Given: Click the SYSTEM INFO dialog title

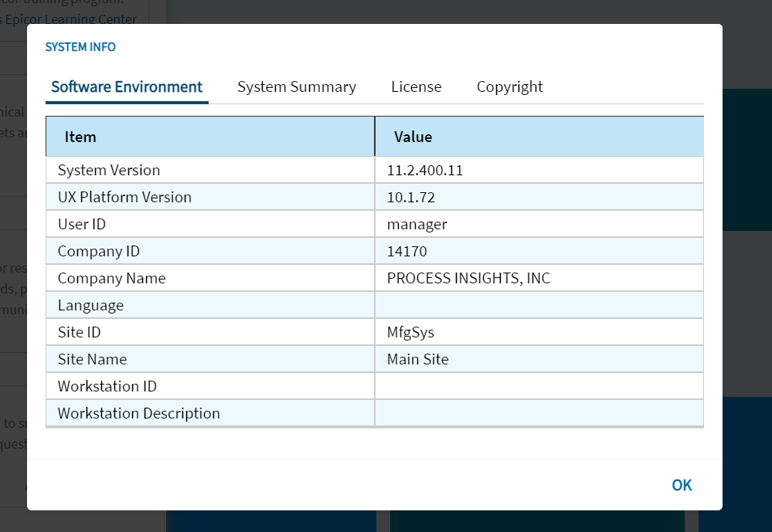Looking at the screenshot, I should [80, 47].
